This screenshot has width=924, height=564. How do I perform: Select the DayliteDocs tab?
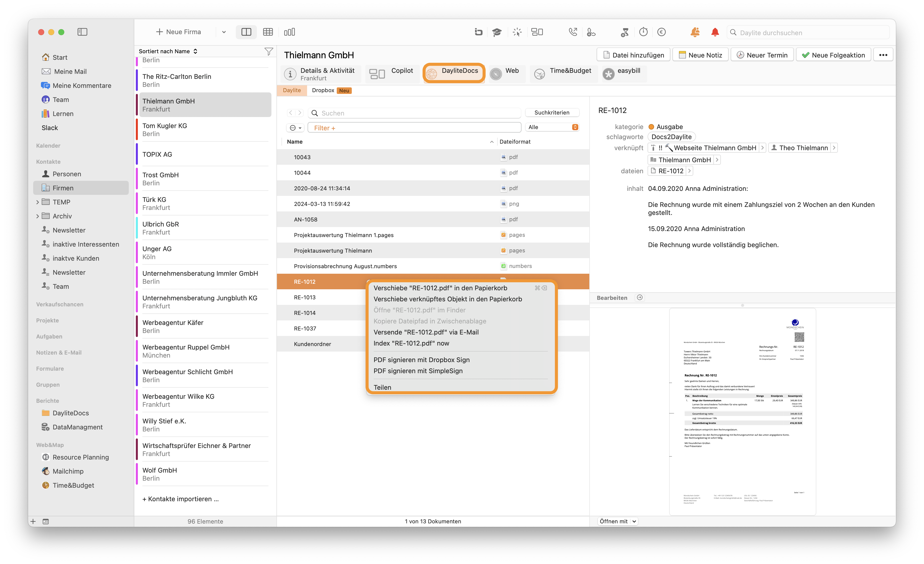[x=454, y=73]
